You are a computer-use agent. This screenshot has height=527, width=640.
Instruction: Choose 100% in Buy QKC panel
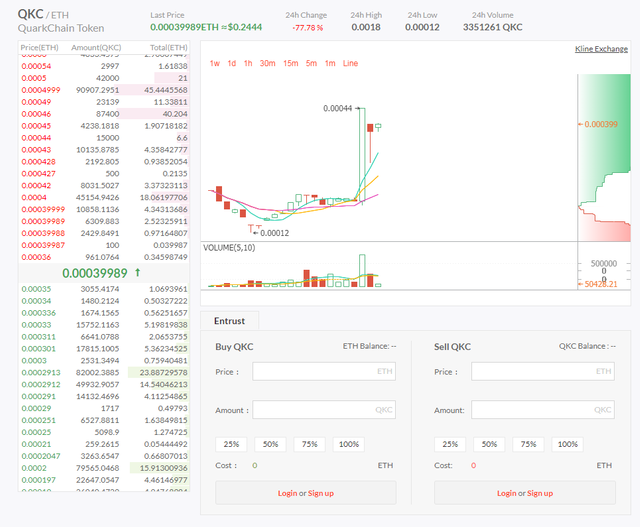(349, 444)
